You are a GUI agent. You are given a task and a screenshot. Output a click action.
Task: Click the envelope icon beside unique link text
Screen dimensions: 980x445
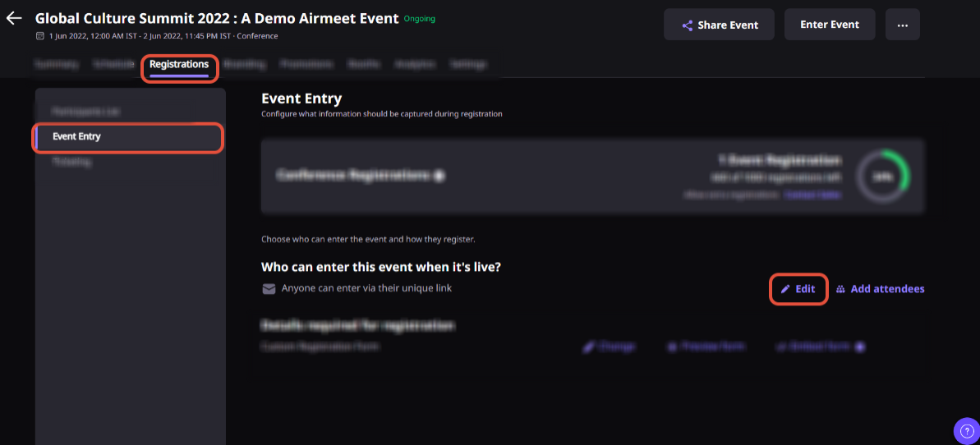click(269, 289)
